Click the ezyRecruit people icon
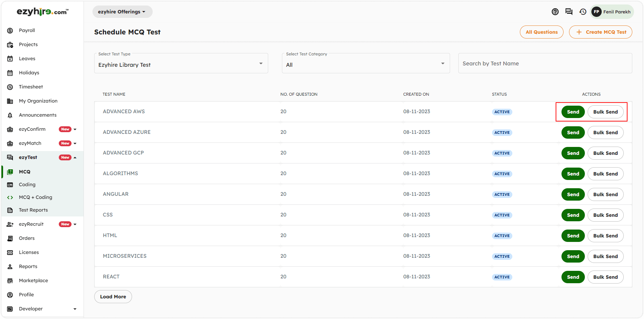The height and width of the screenshot is (319, 644). click(10, 224)
